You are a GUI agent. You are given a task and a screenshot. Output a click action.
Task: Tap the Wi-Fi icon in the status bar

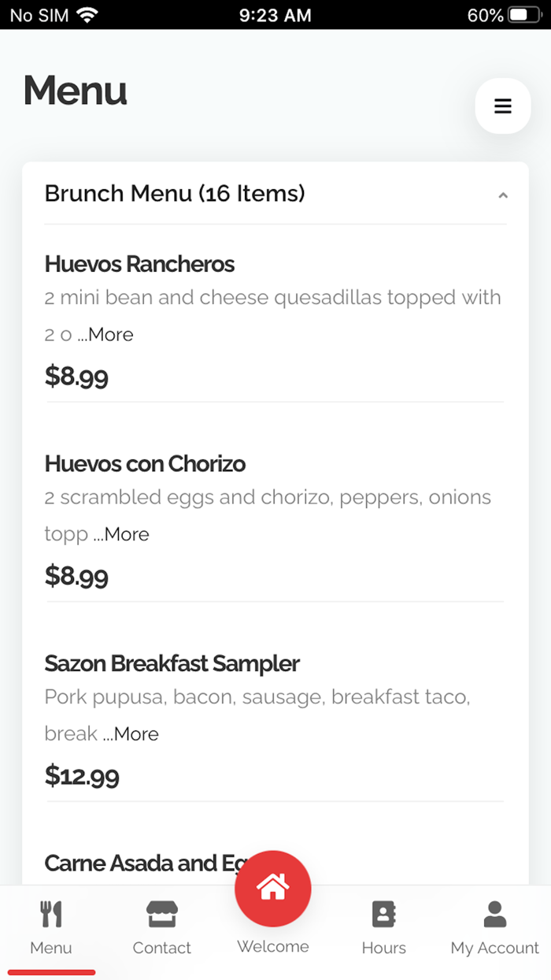pos(85,14)
